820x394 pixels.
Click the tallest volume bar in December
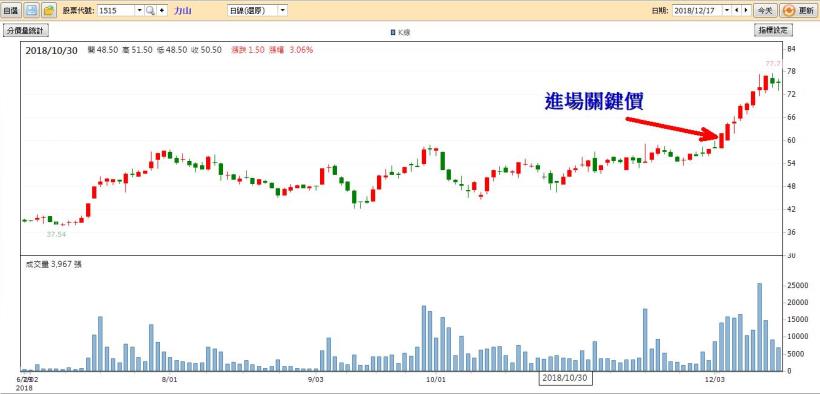coord(759,327)
